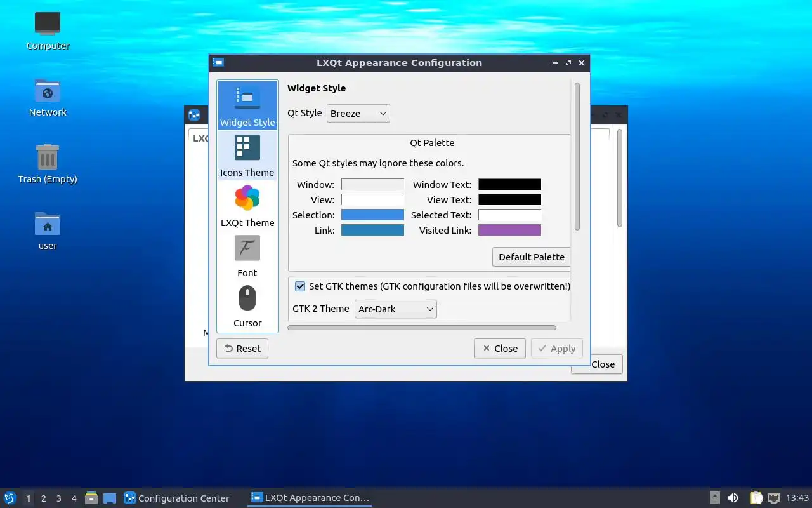Pick the Window Text color swatch
The width and height of the screenshot is (812, 508).
(x=510, y=185)
